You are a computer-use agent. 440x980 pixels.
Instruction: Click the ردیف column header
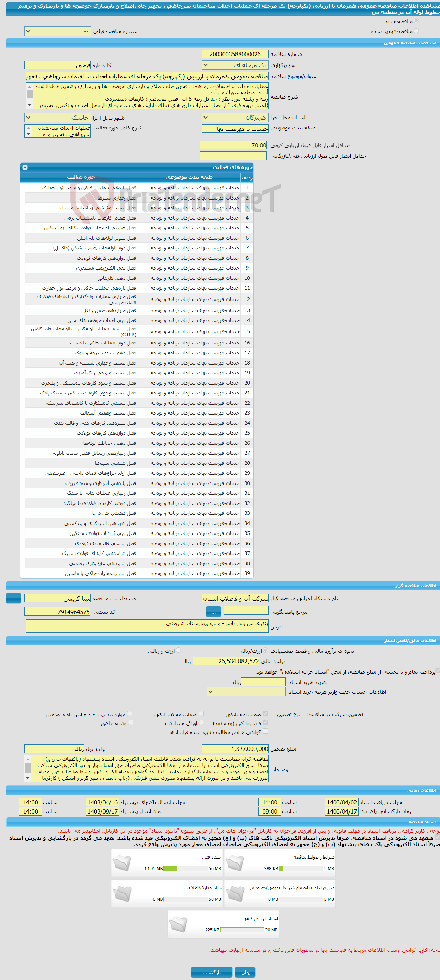pos(247,177)
